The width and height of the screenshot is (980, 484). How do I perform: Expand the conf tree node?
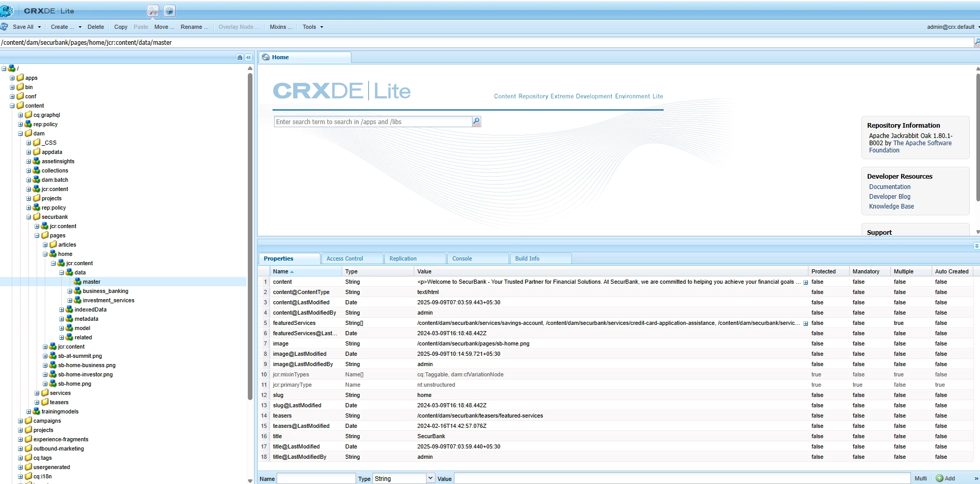(x=12, y=97)
